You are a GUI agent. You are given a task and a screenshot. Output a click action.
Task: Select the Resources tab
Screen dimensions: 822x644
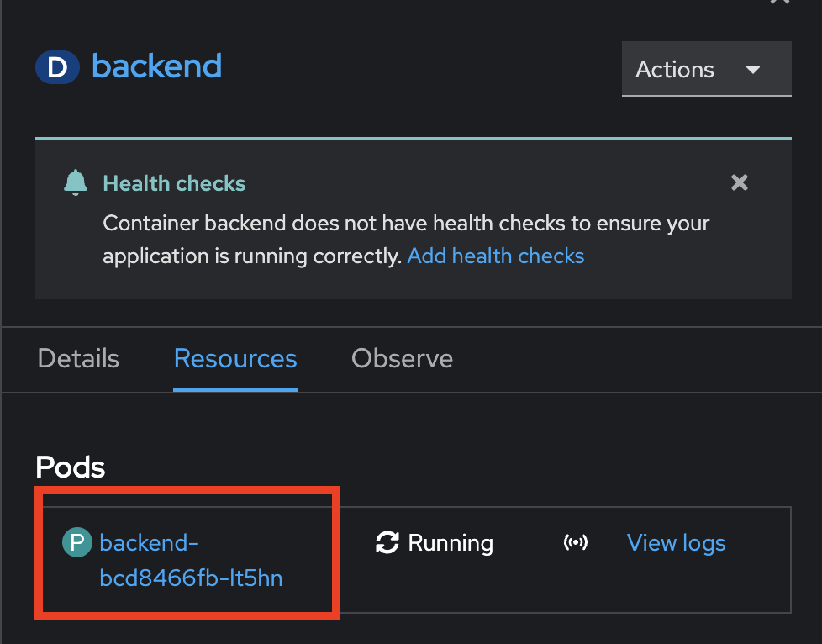pyautogui.click(x=235, y=359)
